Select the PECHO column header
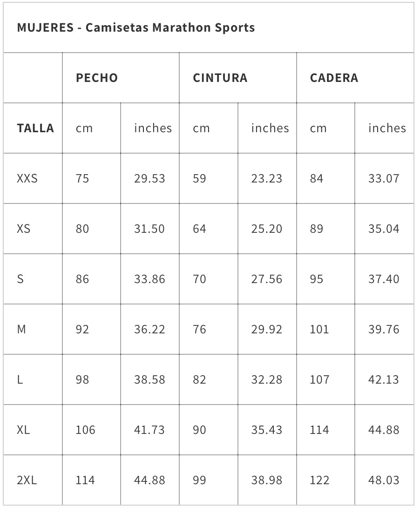 point(97,78)
